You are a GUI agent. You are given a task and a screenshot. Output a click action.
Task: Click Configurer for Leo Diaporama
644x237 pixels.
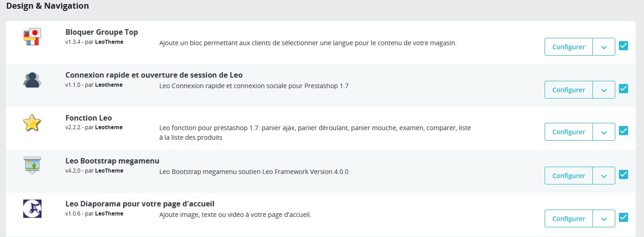568,219
